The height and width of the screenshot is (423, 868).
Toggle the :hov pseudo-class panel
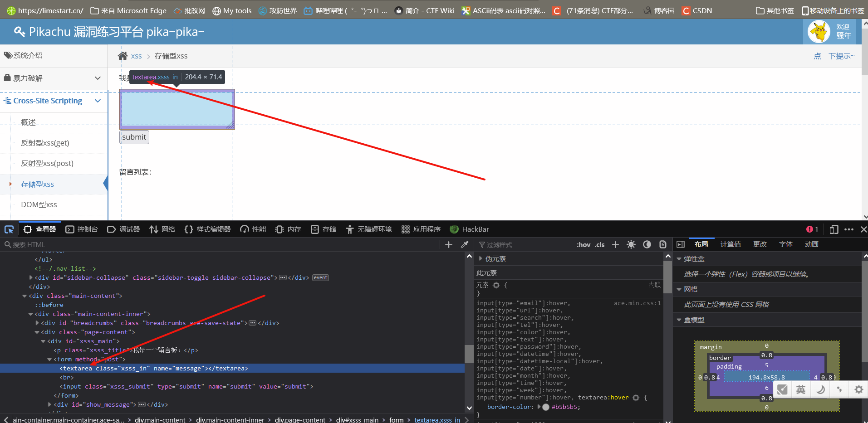point(584,245)
